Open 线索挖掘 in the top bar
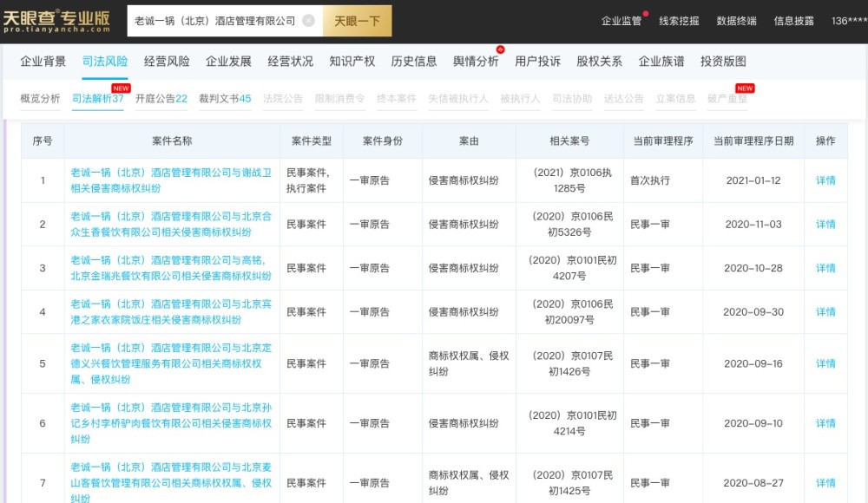Viewport: 868px width, 503px height. pos(679,21)
